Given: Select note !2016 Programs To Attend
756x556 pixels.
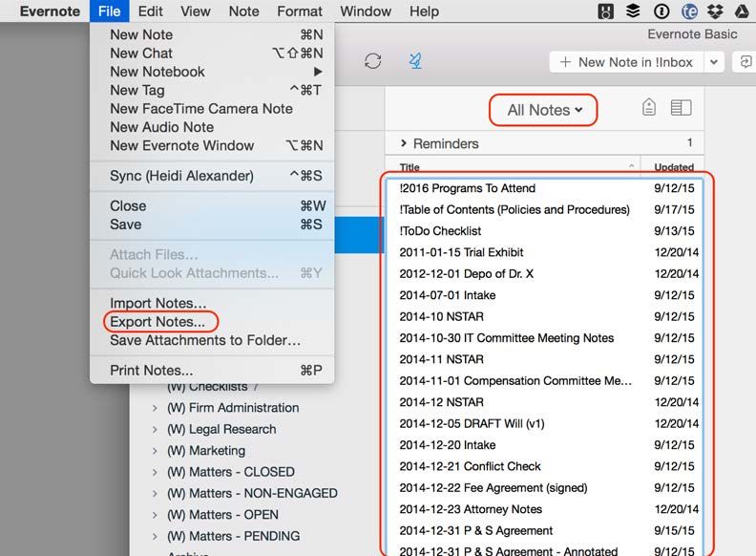Looking at the screenshot, I should (545, 188).
